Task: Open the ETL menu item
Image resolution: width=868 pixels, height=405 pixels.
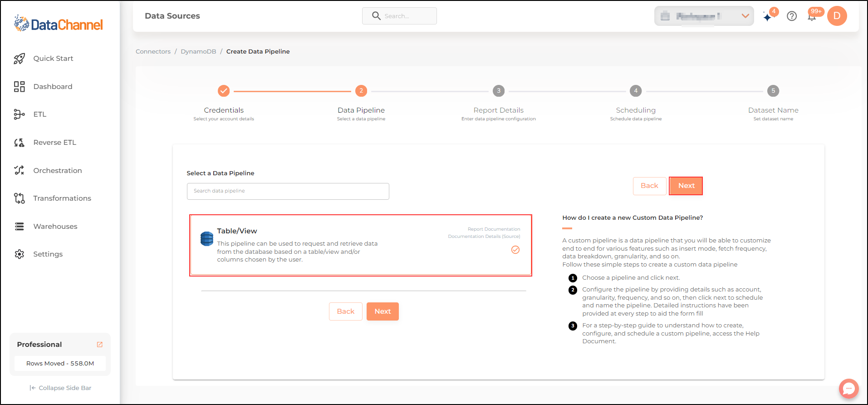Action: tap(40, 114)
